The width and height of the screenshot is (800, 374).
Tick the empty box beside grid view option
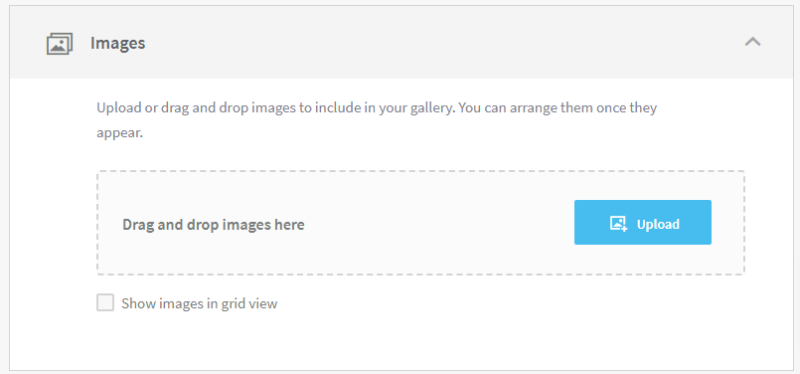pos(105,303)
